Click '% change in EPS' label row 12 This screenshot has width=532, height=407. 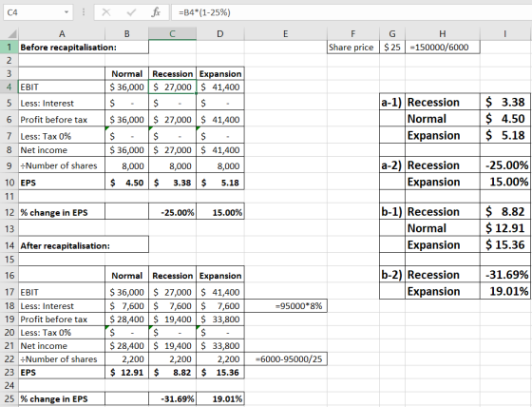click(x=54, y=213)
